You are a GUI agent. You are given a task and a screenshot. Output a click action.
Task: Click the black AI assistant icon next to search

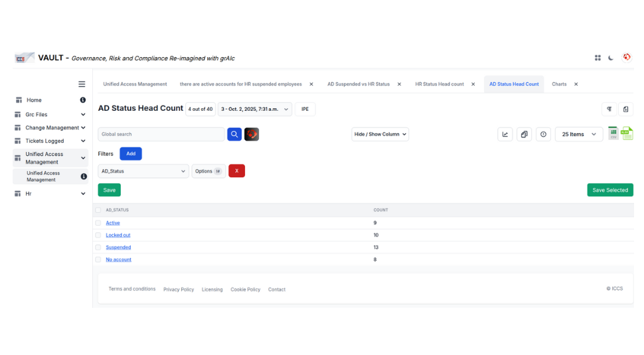click(252, 134)
